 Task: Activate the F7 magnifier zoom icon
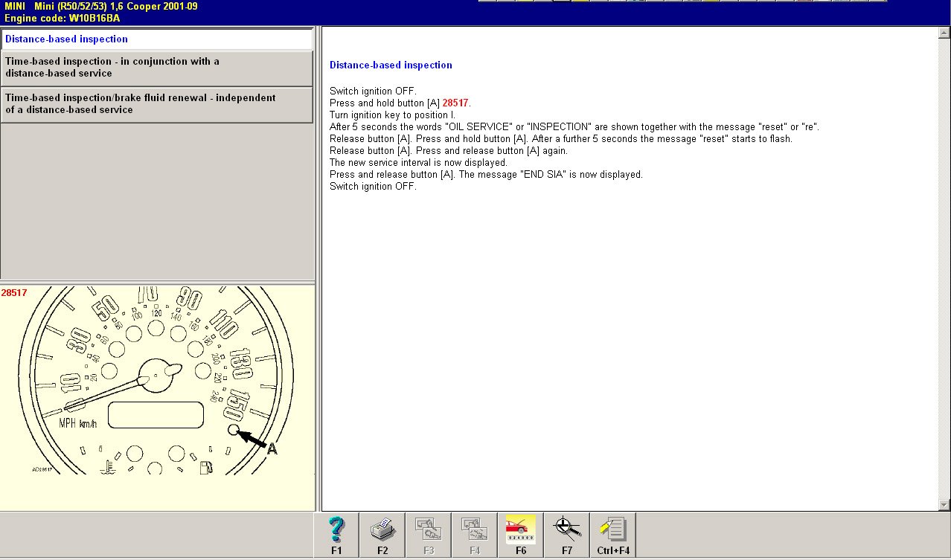tap(566, 535)
